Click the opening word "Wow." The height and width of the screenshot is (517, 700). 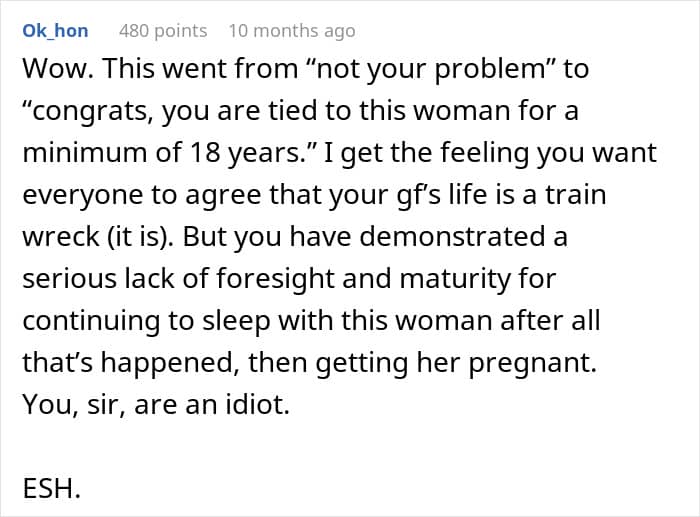(x=55, y=70)
